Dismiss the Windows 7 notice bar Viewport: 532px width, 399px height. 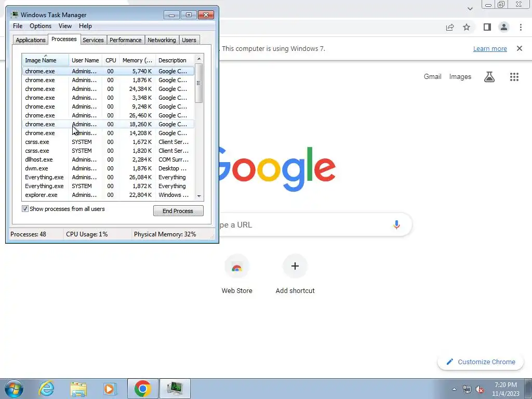519,48
